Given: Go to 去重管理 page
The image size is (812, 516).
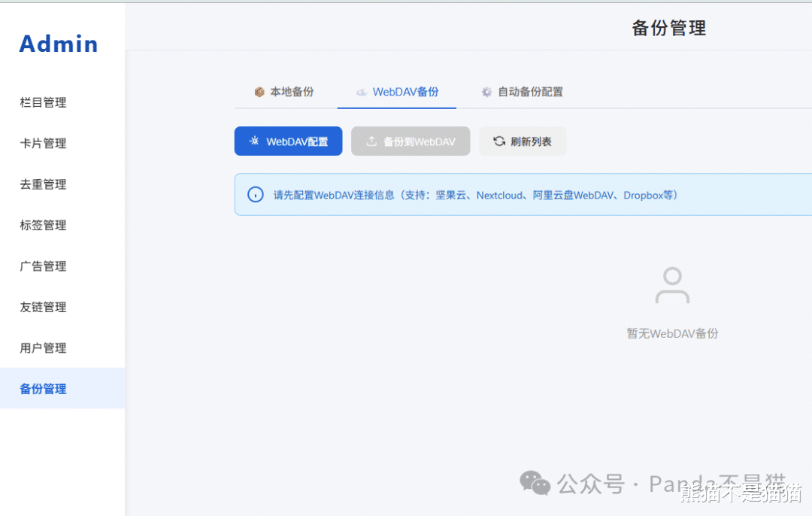Looking at the screenshot, I should click(x=43, y=184).
